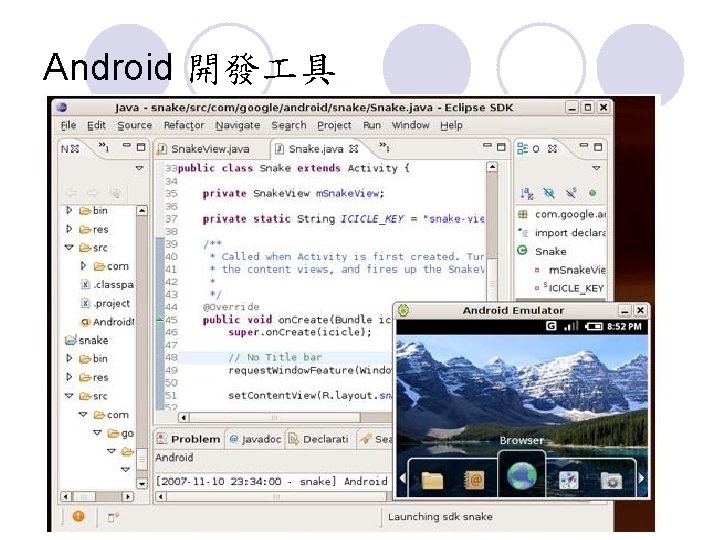Select import declarations in Outline

coord(562,233)
